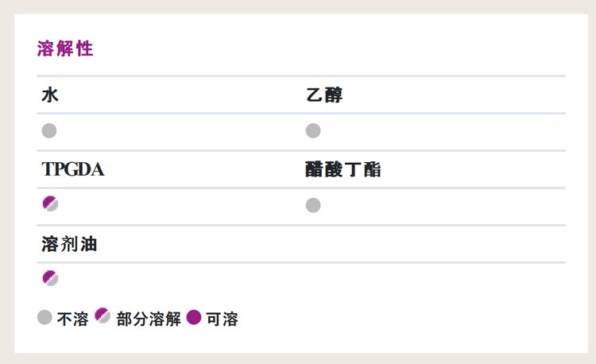
Task: Click the partially soluble icon under TPGDA
Action: [x=50, y=203]
